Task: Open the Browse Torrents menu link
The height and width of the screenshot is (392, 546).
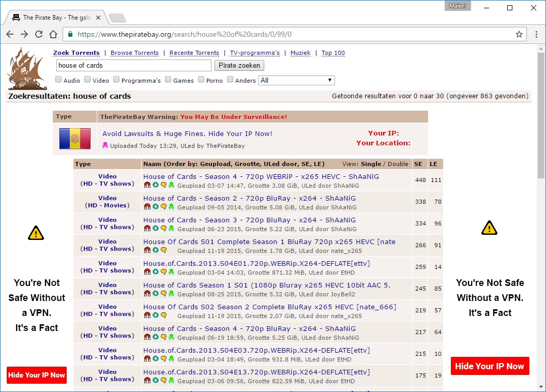Action: 135,53
